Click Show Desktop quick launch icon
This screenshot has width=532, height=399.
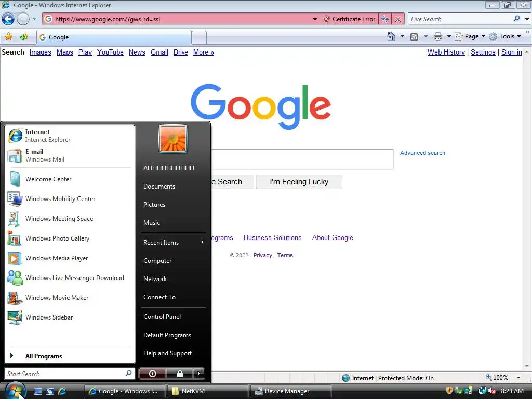point(37,391)
